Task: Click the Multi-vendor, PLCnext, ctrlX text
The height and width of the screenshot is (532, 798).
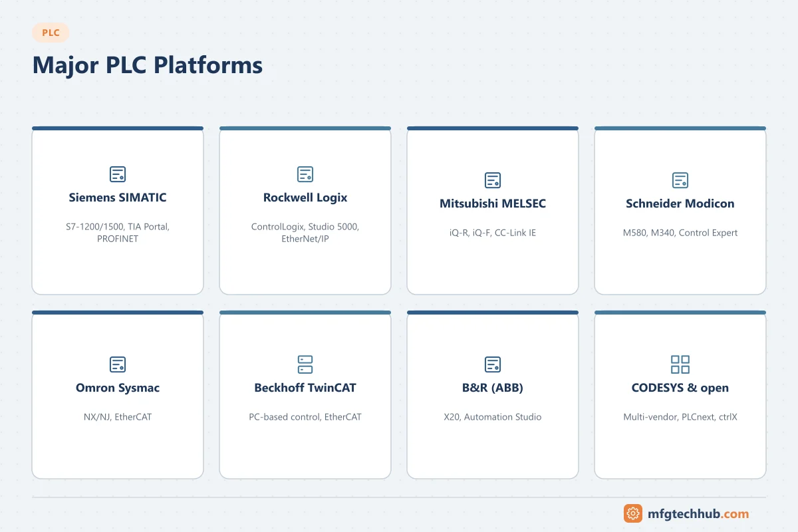Action: (x=680, y=417)
